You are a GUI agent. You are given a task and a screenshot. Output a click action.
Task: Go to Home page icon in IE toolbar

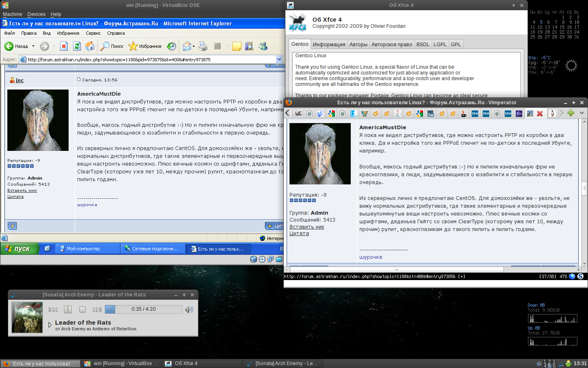90,46
